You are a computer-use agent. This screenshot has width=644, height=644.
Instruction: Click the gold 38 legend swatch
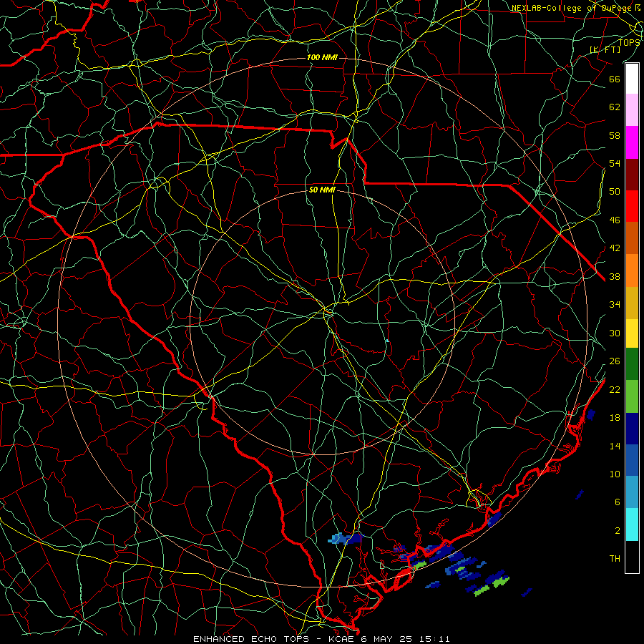point(633,303)
